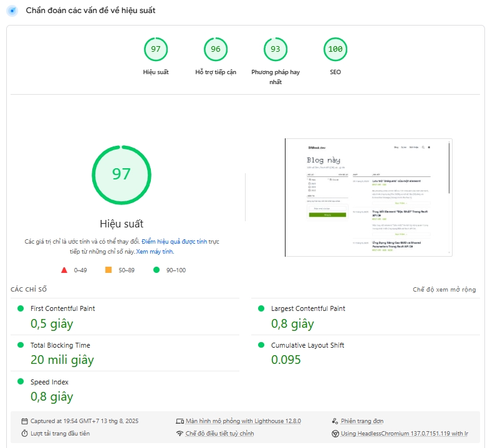
Task: Click 'Phiên trang đơn' single page session
Action: click(x=363, y=421)
